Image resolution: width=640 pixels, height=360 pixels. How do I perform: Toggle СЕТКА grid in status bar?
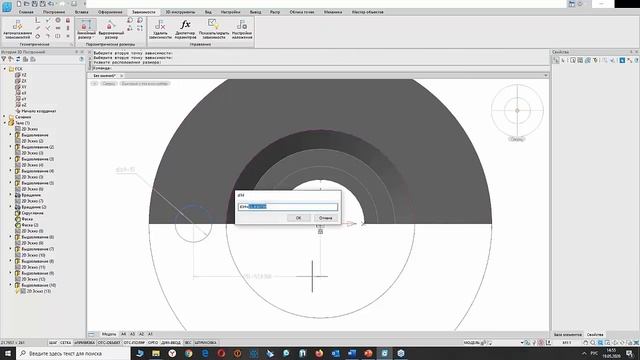click(66, 343)
